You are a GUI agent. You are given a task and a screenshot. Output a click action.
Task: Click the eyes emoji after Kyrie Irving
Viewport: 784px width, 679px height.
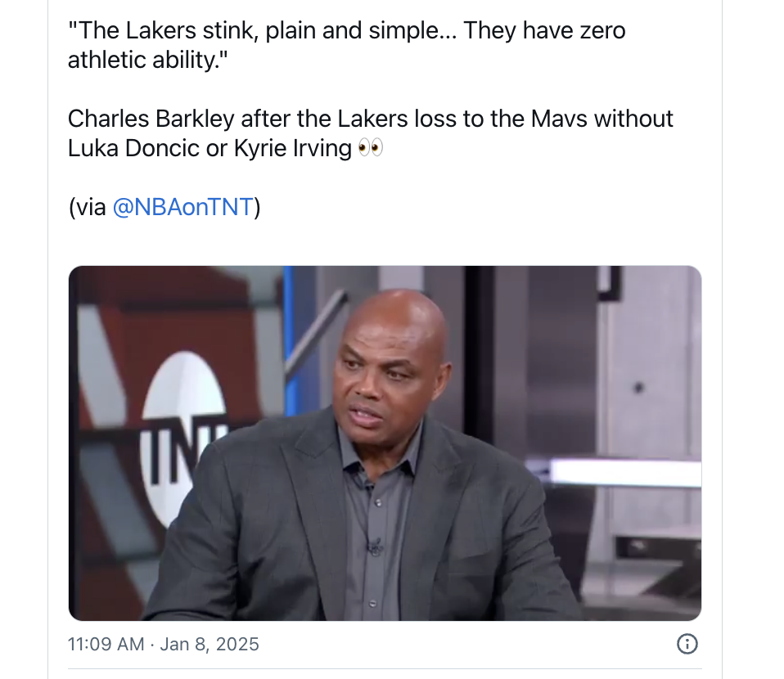[x=371, y=148]
